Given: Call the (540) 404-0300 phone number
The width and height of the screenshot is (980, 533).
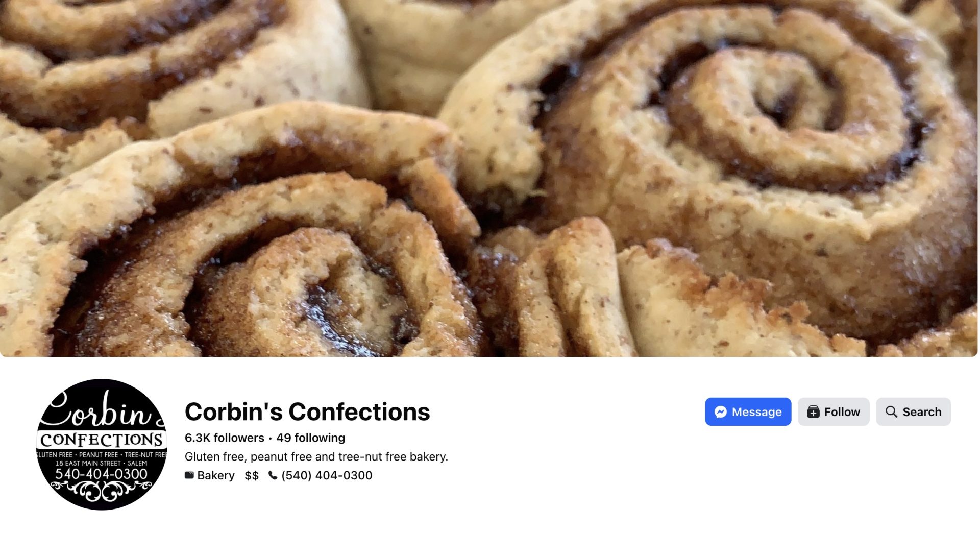Looking at the screenshot, I should pos(327,475).
